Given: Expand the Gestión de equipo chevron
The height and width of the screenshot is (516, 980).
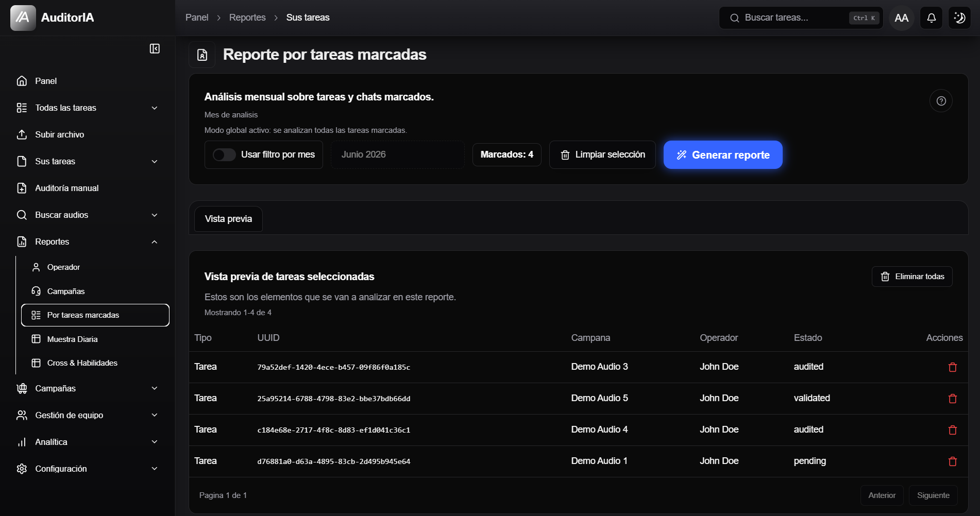Looking at the screenshot, I should click(155, 415).
